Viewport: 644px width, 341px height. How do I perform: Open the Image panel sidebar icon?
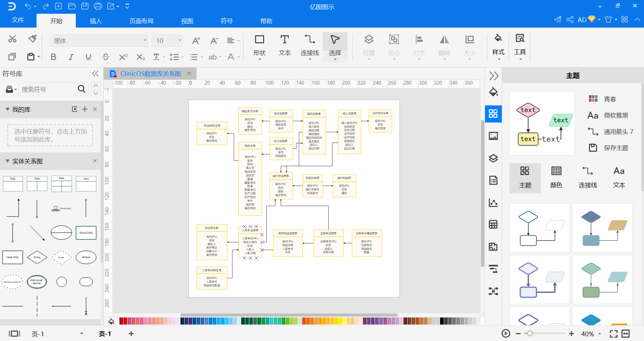coord(493,136)
